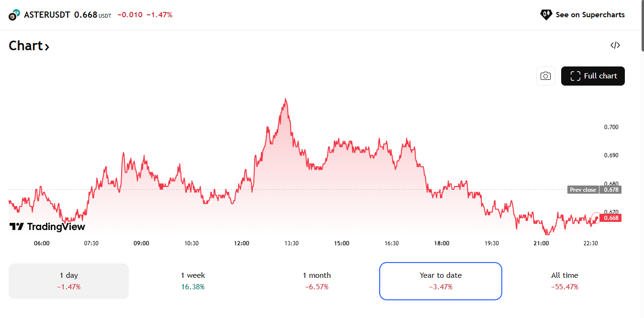Open the embed code icon

[x=615, y=45]
